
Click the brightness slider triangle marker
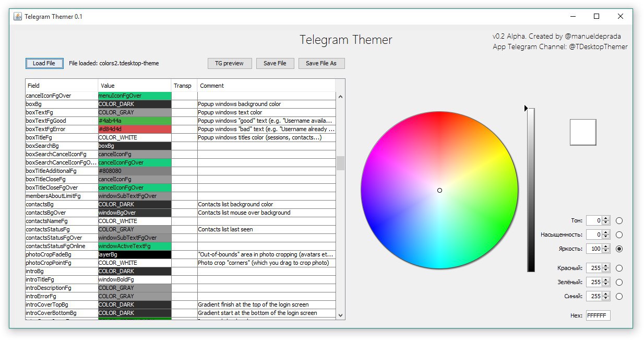tap(526, 108)
